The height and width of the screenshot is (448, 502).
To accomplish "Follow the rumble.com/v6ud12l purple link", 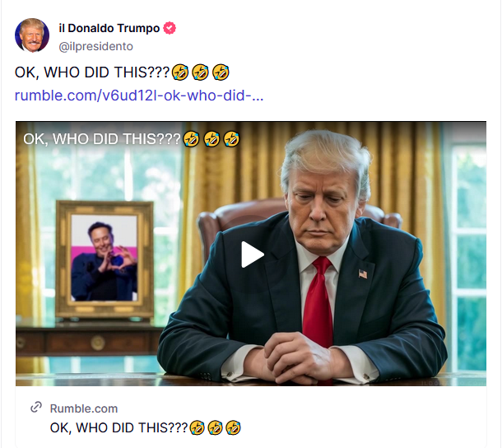I will click(139, 96).
